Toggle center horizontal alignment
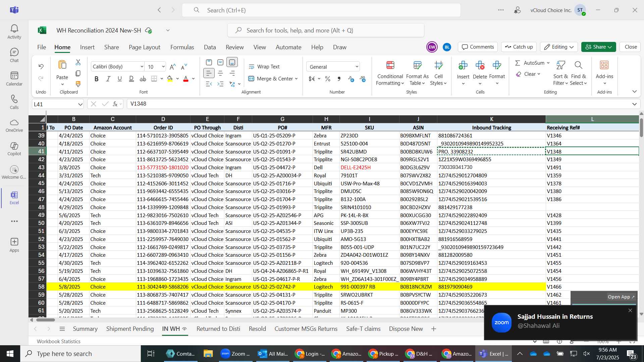This screenshot has height=362, width=644. click(220, 73)
